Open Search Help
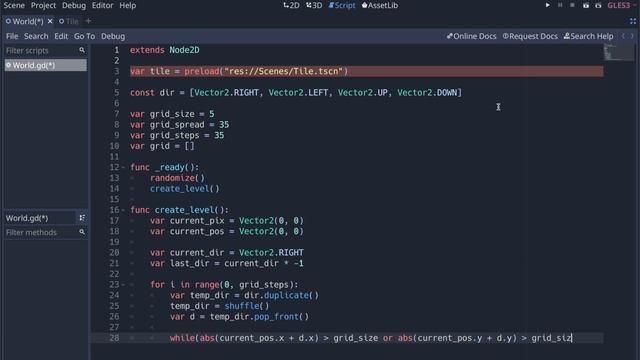Viewport: 640px width, 360px height. (x=588, y=36)
